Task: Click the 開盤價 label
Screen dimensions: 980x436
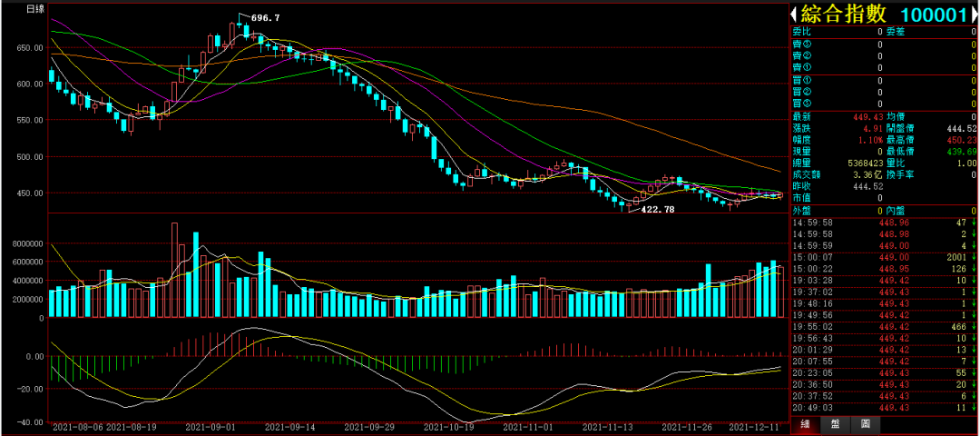Action: tap(899, 128)
